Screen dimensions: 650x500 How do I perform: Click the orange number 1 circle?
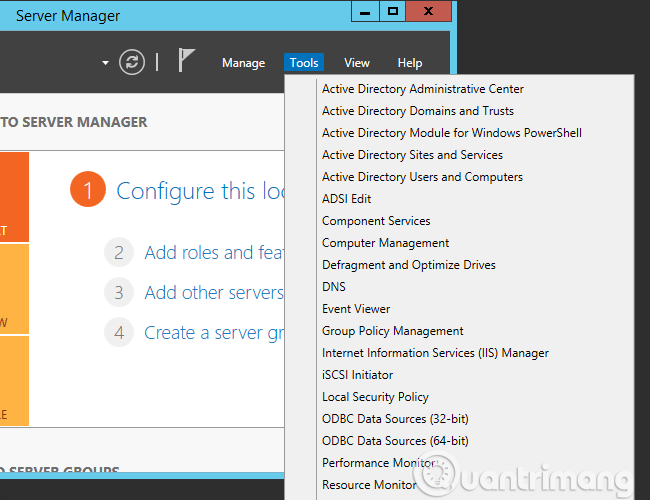point(88,189)
